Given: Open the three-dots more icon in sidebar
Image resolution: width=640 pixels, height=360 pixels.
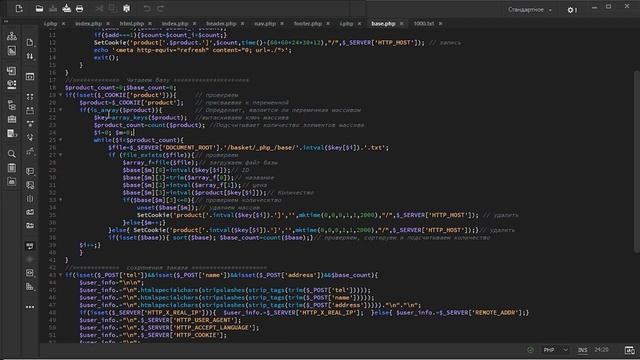Looking at the screenshot, I should 30,307.
